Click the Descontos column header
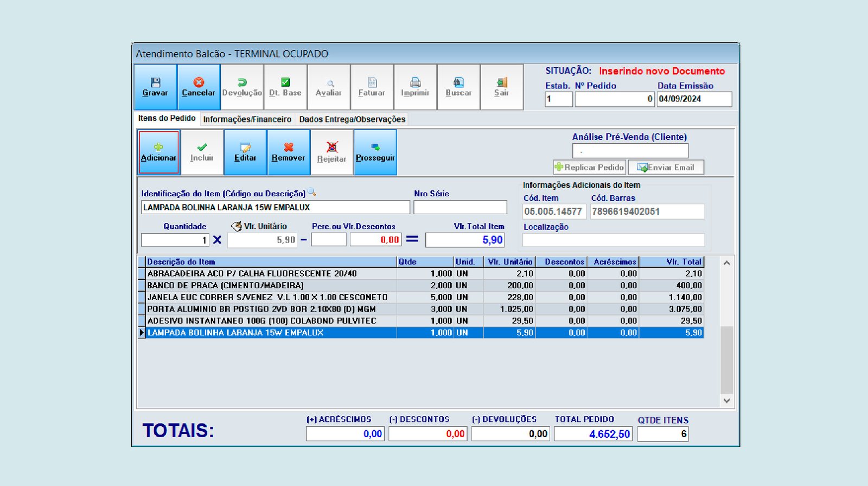This screenshot has height=486, width=868. pos(561,261)
